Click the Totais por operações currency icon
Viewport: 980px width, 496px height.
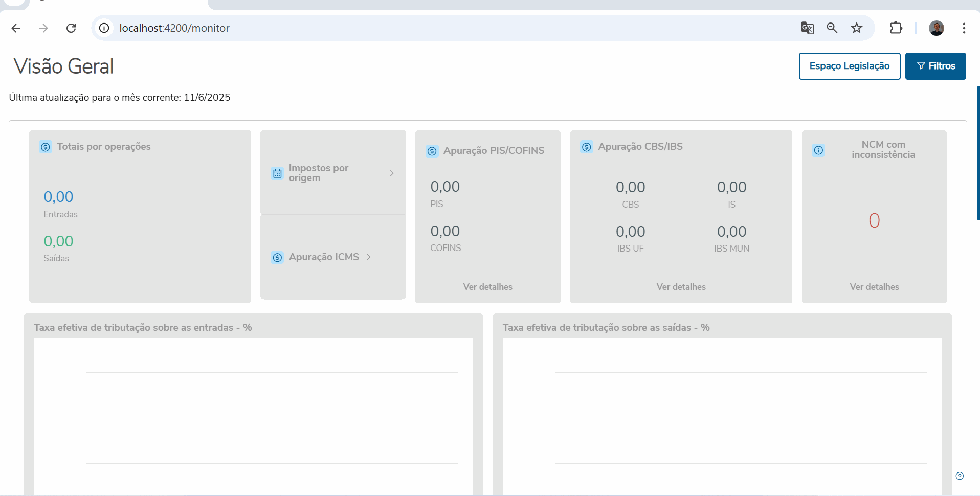(x=46, y=147)
